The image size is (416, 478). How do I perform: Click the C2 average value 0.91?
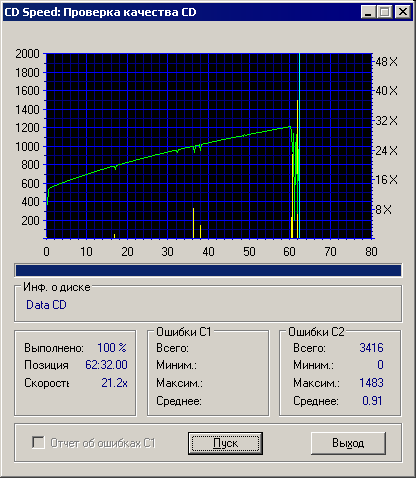[x=372, y=400]
